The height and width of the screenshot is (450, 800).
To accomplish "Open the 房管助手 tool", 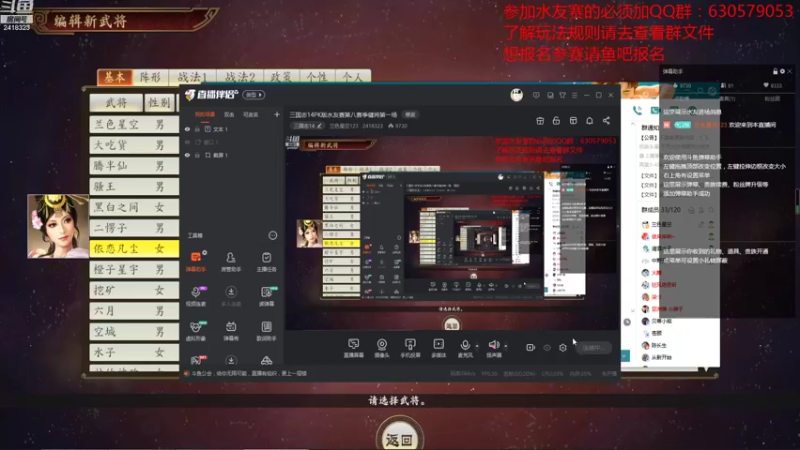I will click(231, 261).
